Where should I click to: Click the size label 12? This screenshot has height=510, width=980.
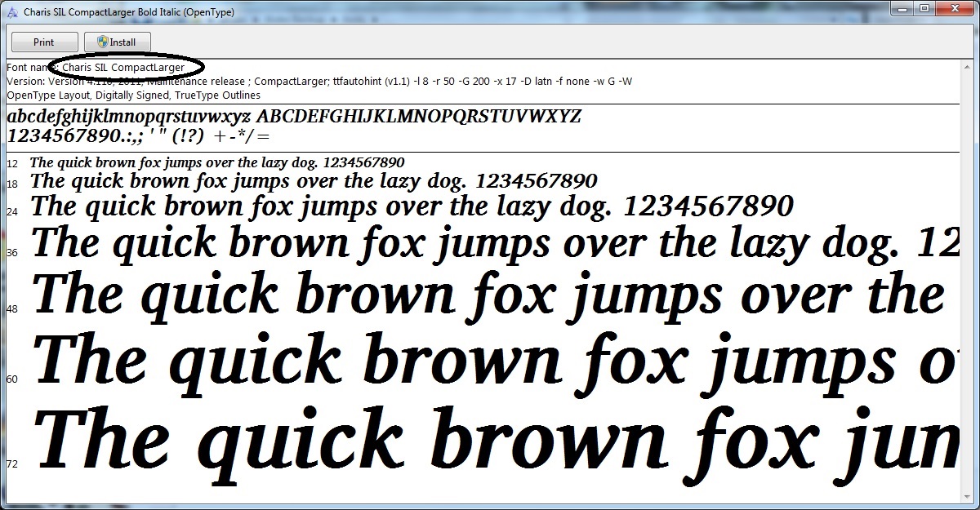(x=12, y=164)
